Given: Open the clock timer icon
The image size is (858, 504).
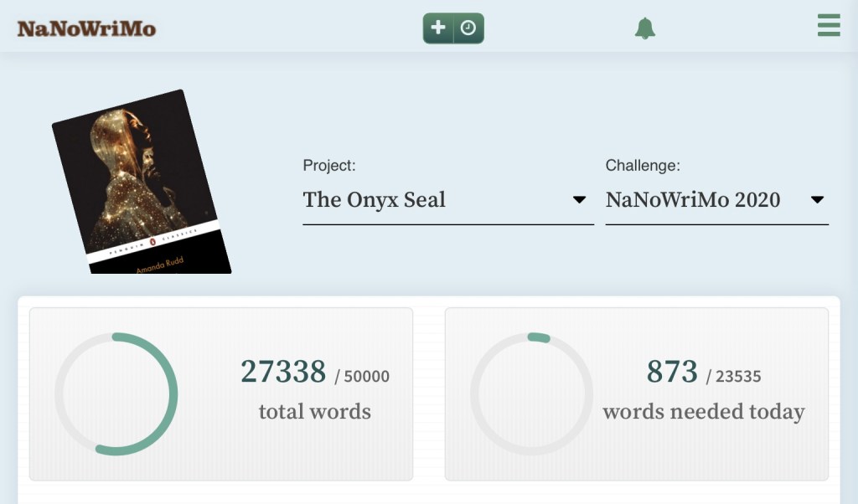Looking at the screenshot, I should pyautogui.click(x=468, y=28).
